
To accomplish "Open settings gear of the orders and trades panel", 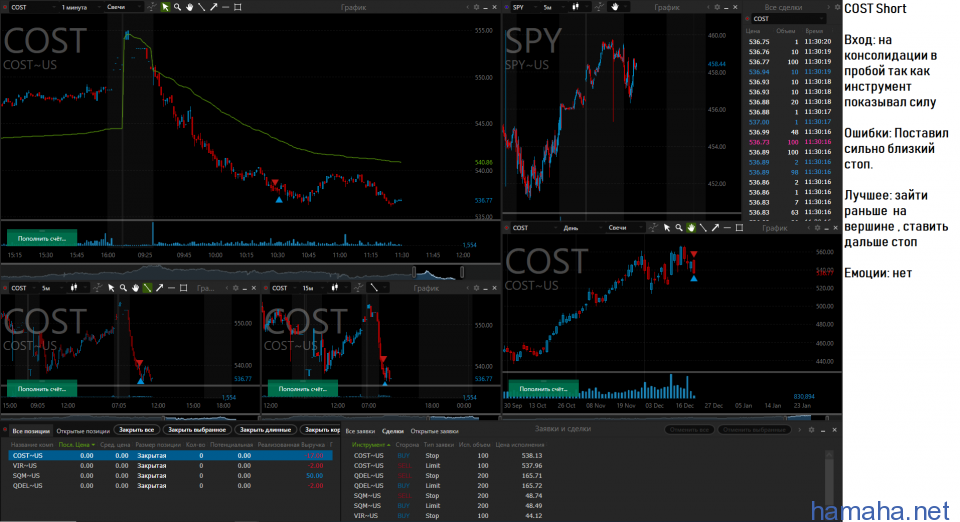I will point(811,430).
